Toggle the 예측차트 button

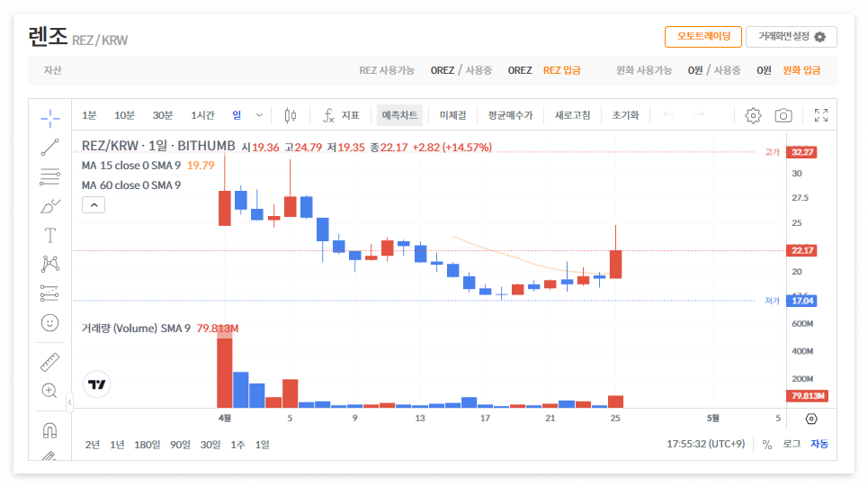coord(399,115)
